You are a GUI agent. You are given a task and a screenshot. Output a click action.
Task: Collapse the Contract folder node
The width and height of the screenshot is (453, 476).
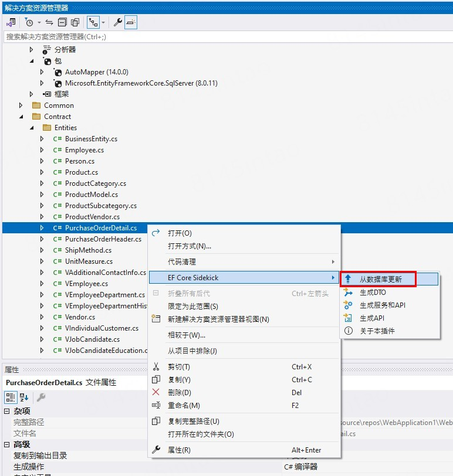[22, 117]
